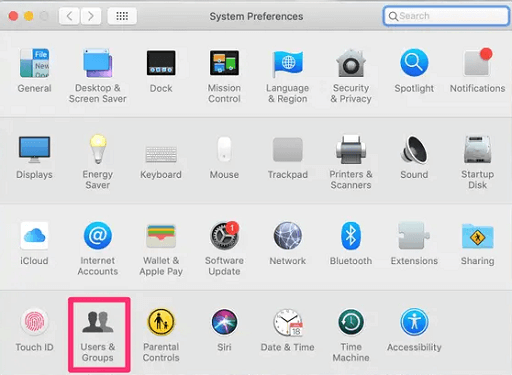The height and width of the screenshot is (375, 512).
Task: Click the Forward navigation arrow
Action: click(90, 16)
